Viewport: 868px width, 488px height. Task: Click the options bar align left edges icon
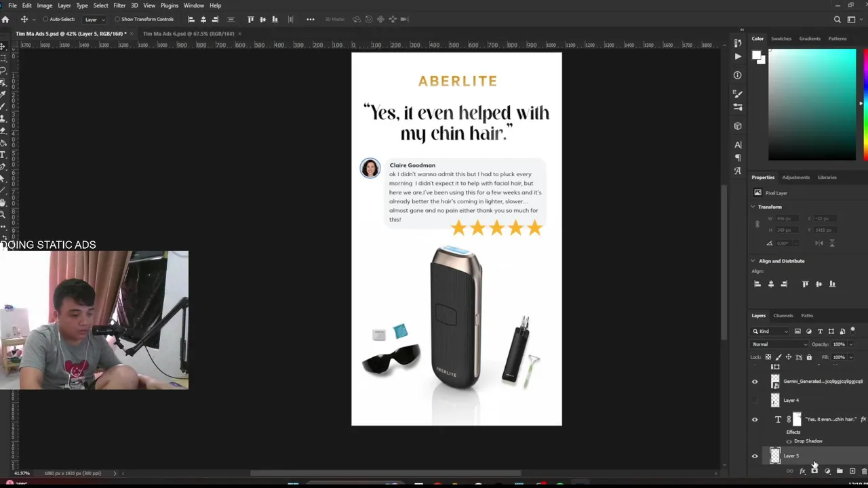click(191, 19)
